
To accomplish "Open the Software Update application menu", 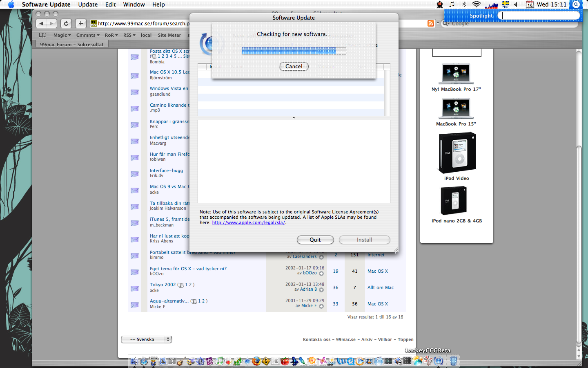I will pyautogui.click(x=46, y=4).
